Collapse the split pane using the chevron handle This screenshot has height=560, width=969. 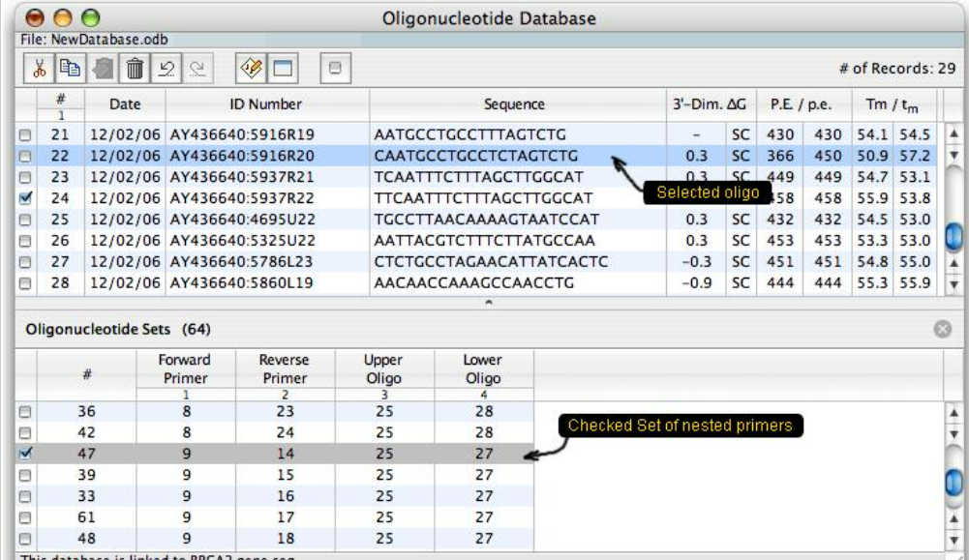[488, 302]
